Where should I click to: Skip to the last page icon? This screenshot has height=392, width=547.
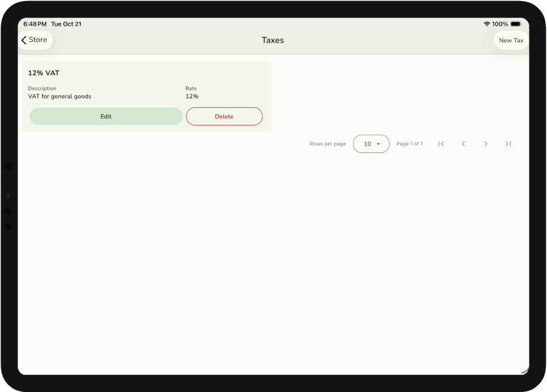[508, 144]
